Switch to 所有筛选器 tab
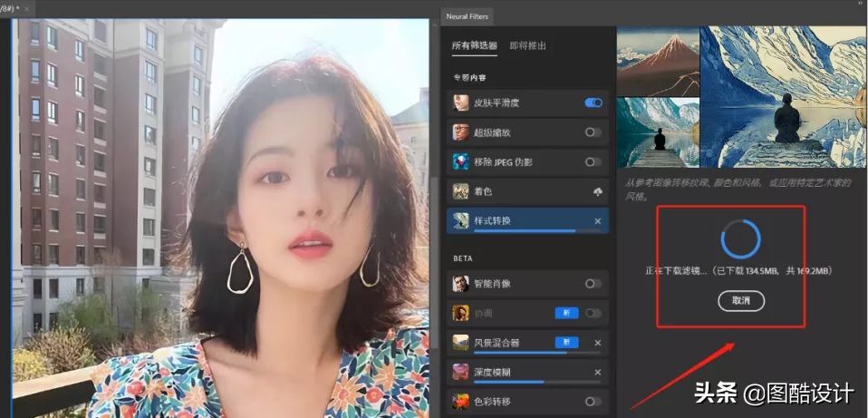Image resolution: width=868 pixels, height=418 pixels. [x=475, y=46]
